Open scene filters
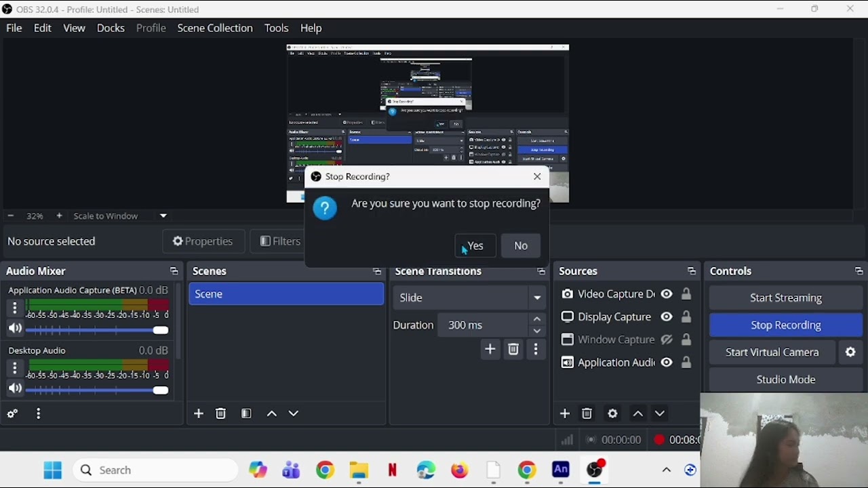The width and height of the screenshot is (868, 488). click(x=246, y=414)
